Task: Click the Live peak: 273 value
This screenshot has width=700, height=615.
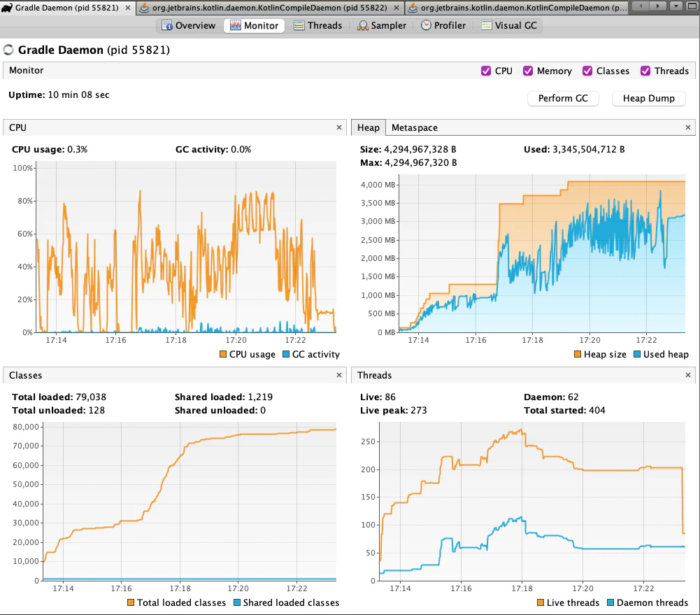Action: tap(393, 411)
